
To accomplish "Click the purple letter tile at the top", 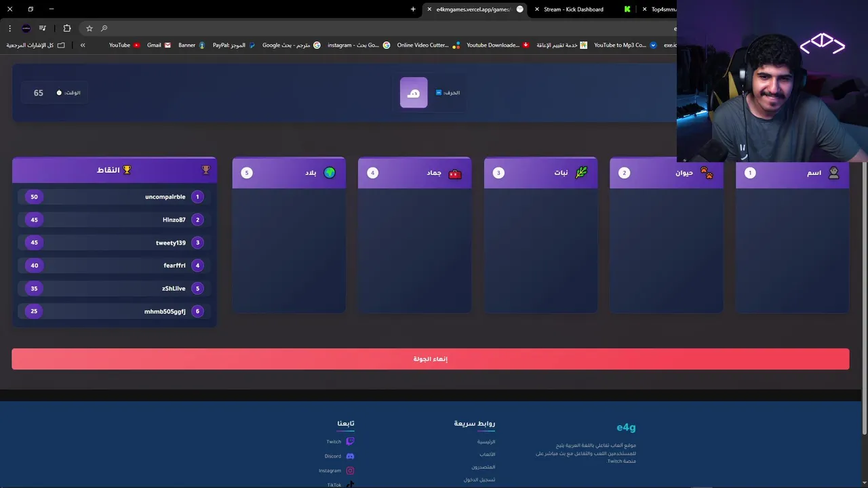I will click(x=414, y=93).
